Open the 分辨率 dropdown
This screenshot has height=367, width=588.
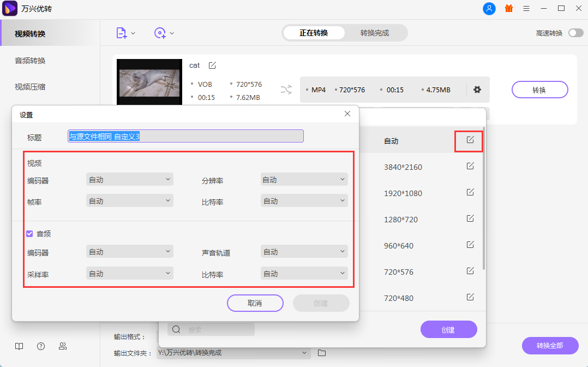tap(304, 179)
